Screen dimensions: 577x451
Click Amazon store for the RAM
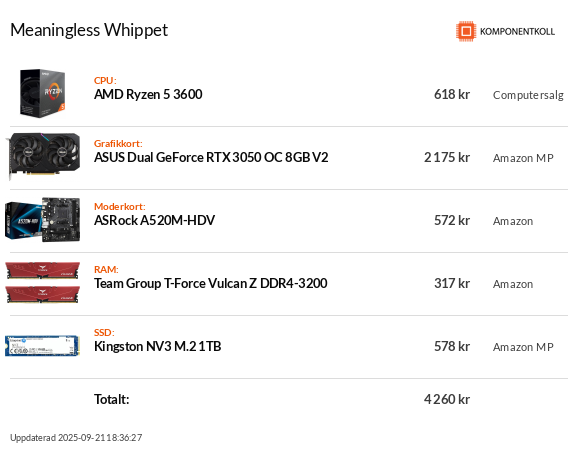pos(513,284)
